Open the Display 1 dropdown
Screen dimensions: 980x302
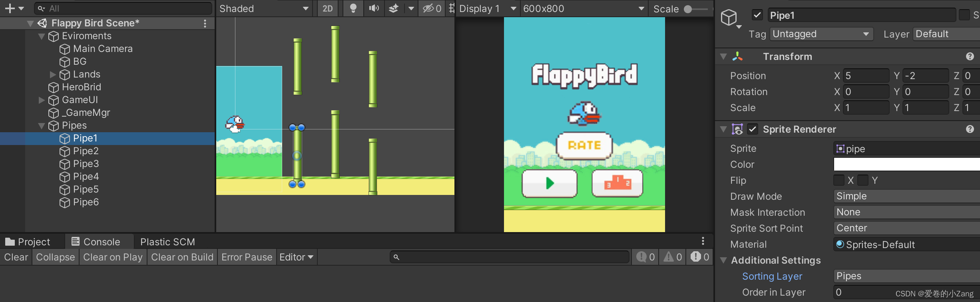click(488, 8)
